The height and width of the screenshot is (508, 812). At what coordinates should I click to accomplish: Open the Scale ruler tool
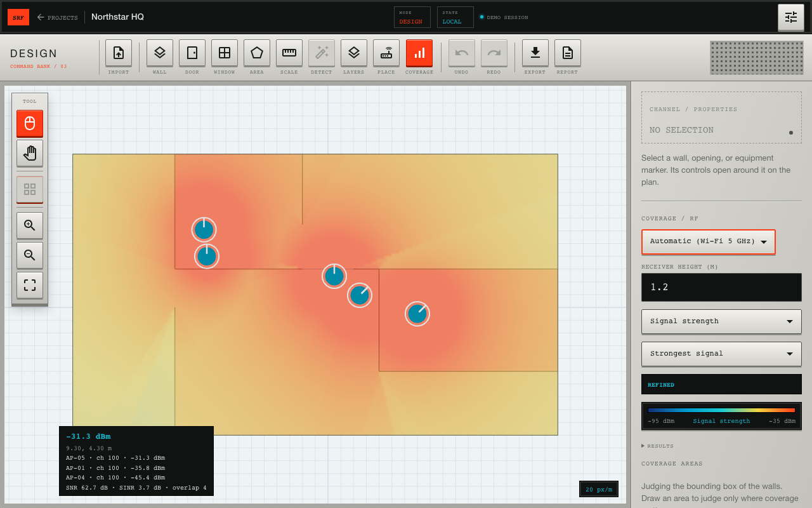pos(289,53)
